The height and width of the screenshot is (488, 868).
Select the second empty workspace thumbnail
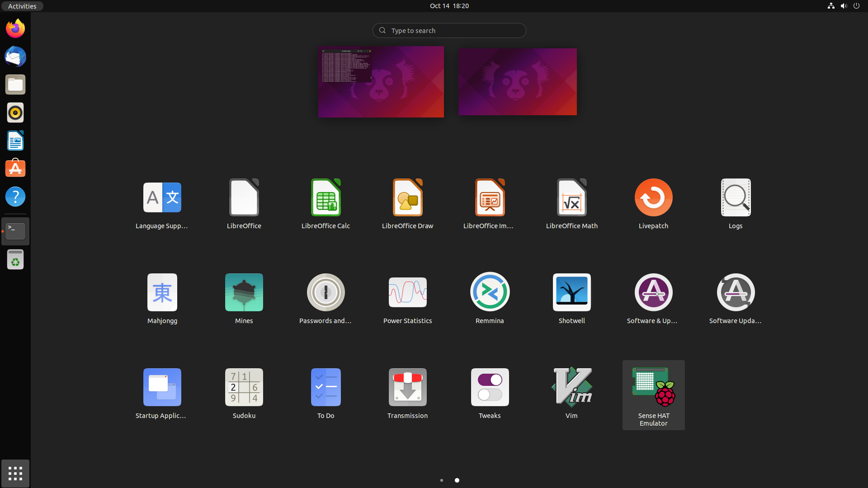(517, 82)
